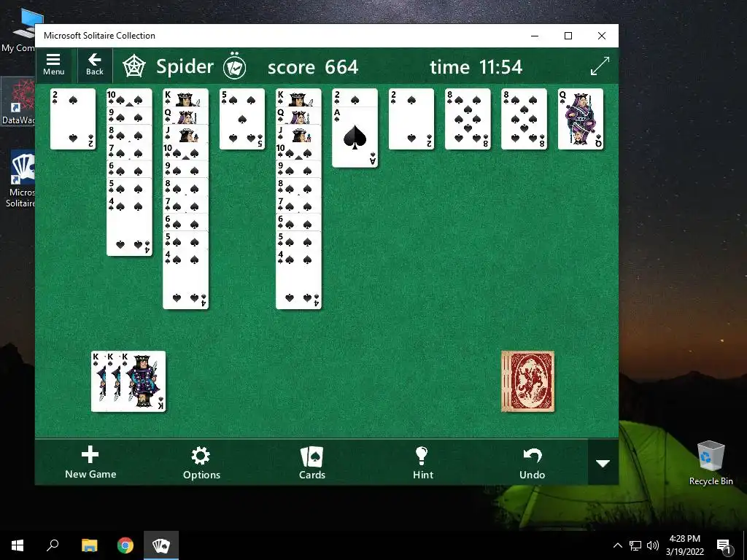Open the network status tray icon

635,545
